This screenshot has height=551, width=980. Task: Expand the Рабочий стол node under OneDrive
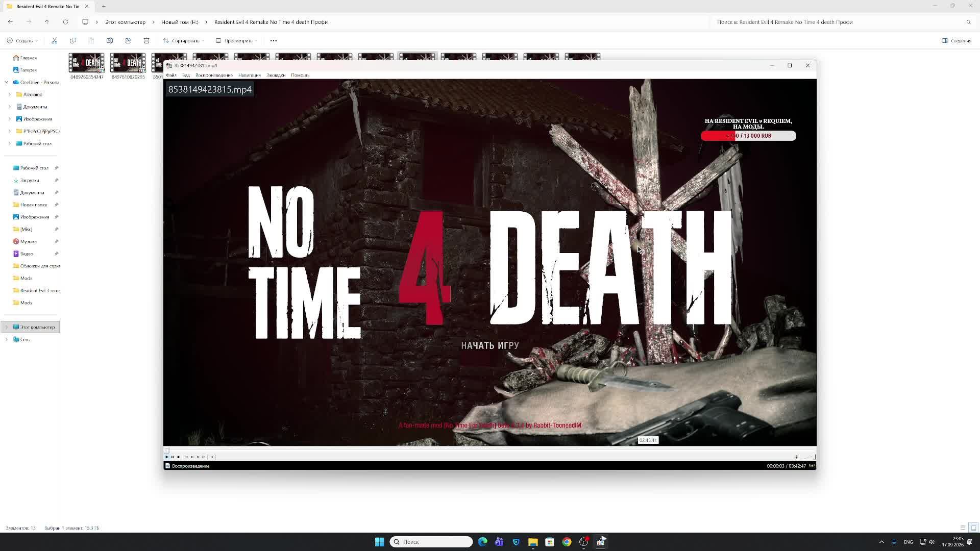pyautogui.click(x=9, y=143)
